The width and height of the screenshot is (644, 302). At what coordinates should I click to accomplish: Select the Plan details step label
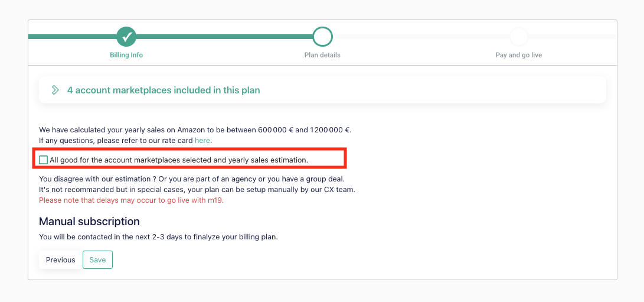[x=322, y=55]
